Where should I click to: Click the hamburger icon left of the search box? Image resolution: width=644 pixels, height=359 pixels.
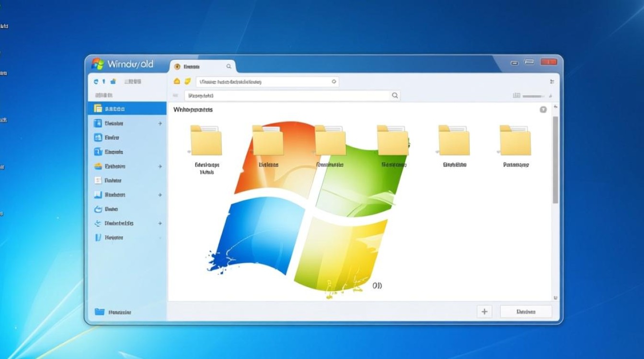pos(176,95)
